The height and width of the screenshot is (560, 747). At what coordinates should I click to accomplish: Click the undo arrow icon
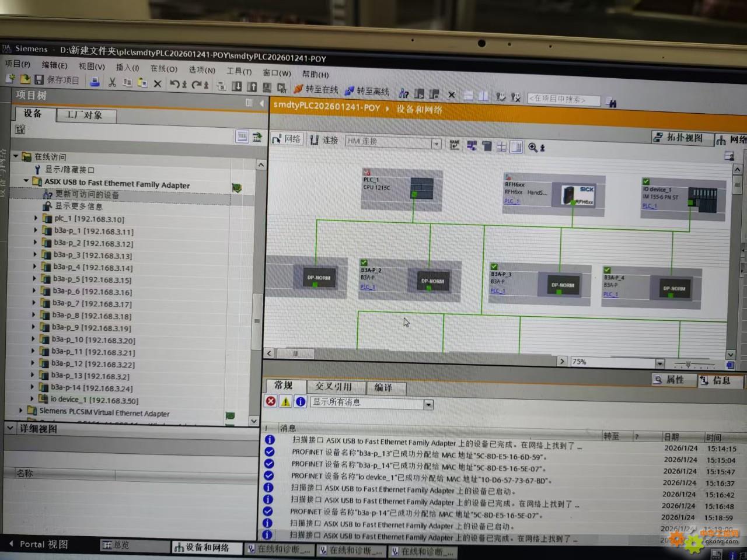point(174,84)
